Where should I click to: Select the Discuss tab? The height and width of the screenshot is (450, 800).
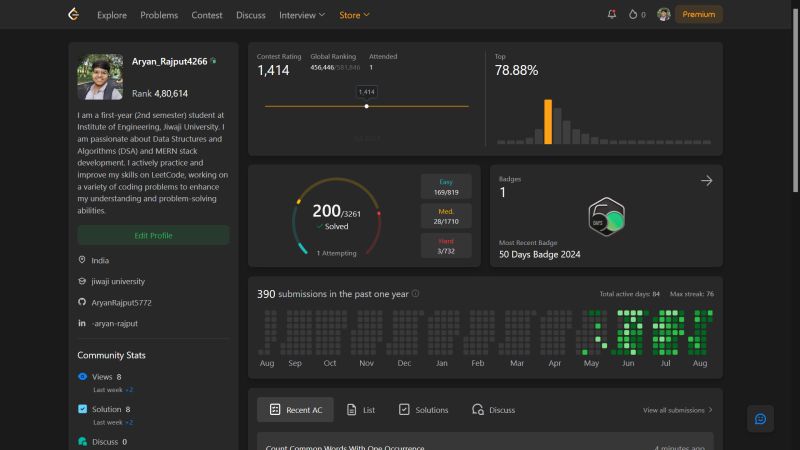(x=493, y=410)
